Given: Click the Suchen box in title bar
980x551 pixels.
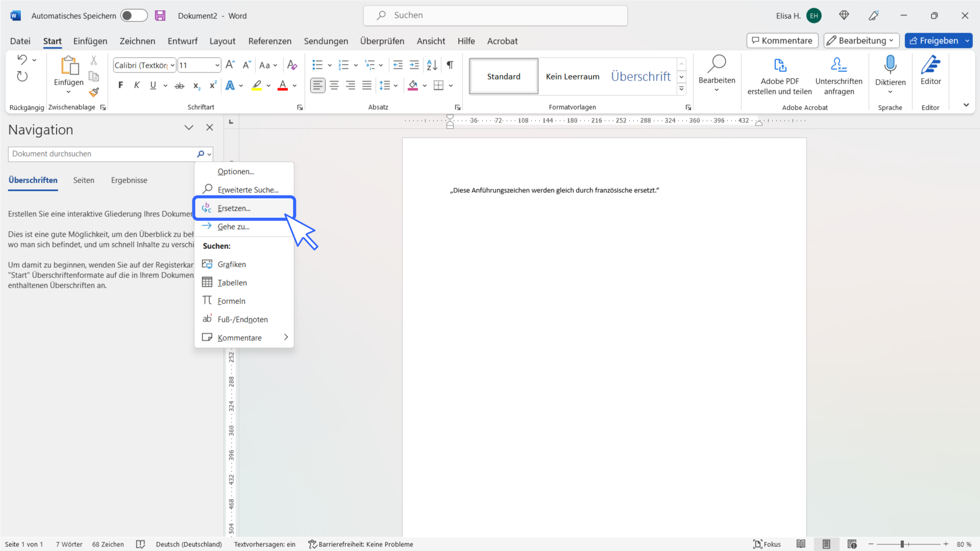Looking at the screenshot, I should click(x=495, y=15).
